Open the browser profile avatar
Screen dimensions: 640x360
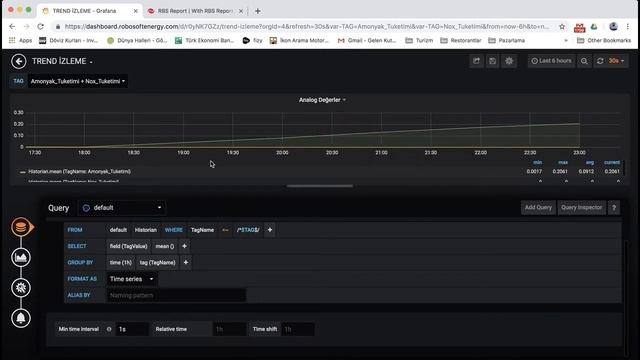(x=613, y=26)
